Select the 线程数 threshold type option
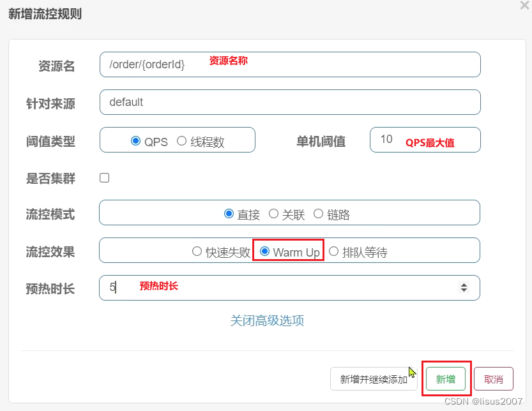The image size is (532, 411). pyautogui.click(x=181, y=141)
